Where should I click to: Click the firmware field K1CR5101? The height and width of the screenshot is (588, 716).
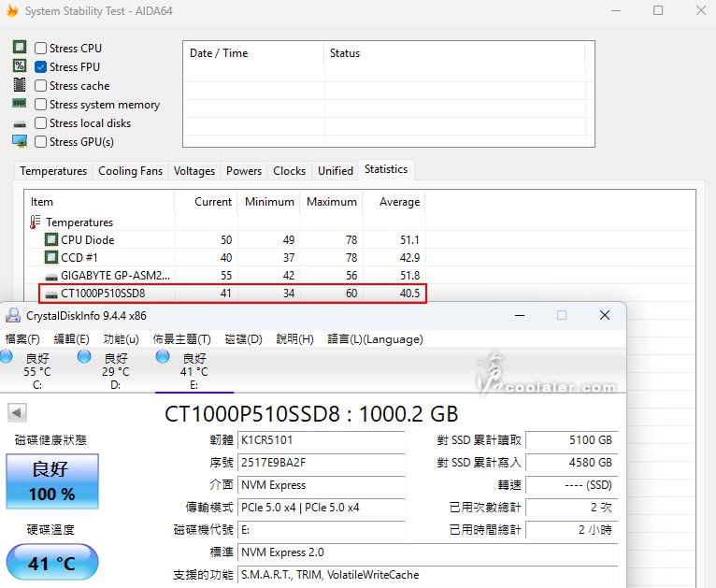[322, 440]
